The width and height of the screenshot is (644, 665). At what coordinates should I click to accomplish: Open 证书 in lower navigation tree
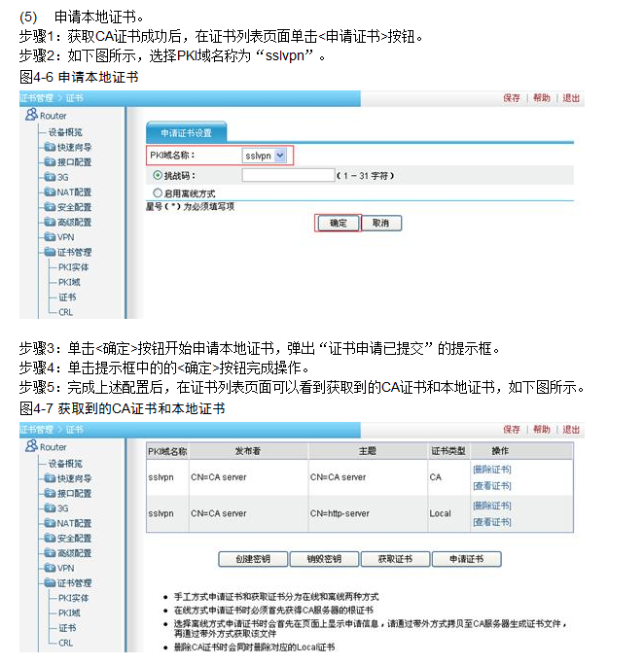click(x=67, y=628)
